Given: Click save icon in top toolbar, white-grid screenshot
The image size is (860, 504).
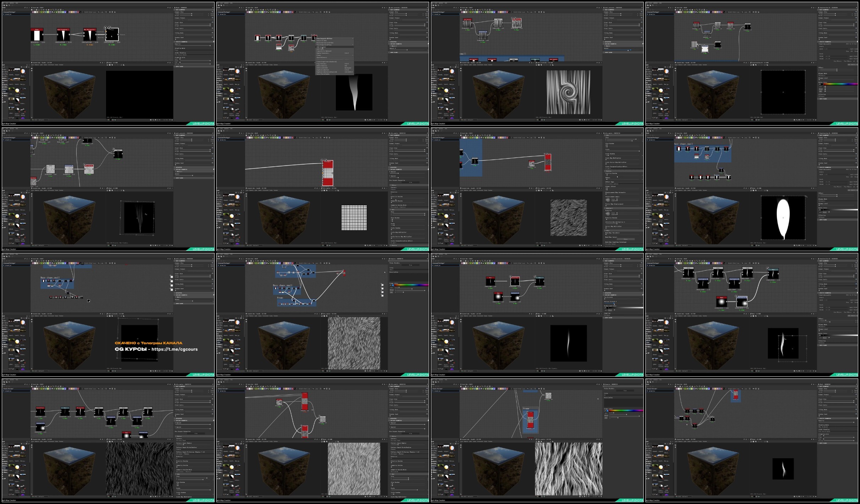Looking at the screenshot, I should (221, 131).
